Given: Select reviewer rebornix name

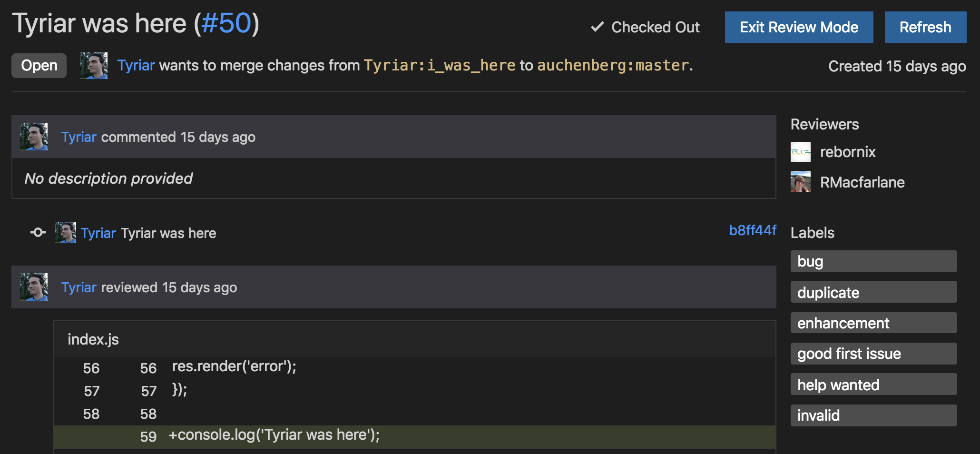Looking at the screenshot, I should [x=848, y=152].
